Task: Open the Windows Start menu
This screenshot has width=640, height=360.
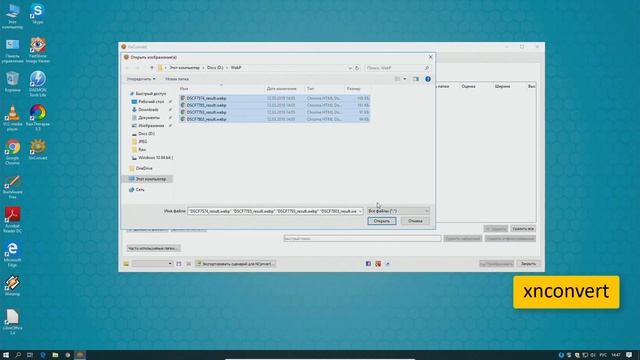Action: [x=6, y=355]
